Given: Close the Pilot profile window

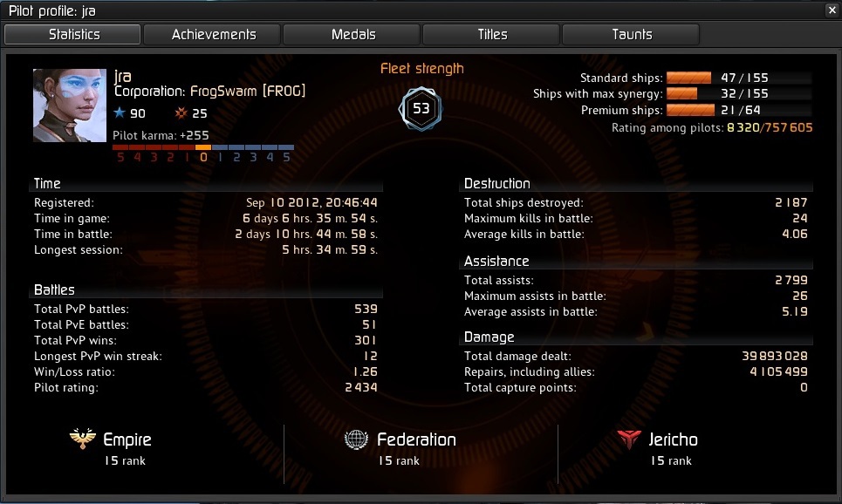Looking at the screenshot, I should (832, 10).
